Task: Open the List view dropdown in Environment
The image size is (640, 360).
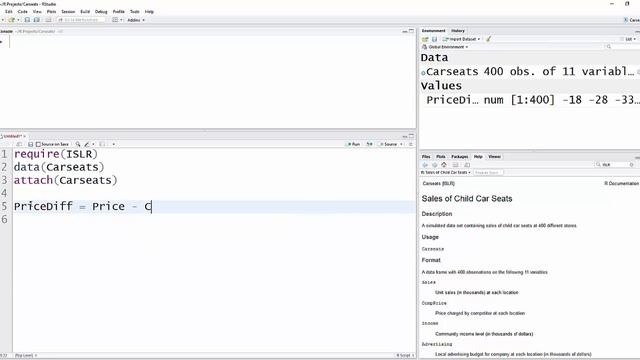Action: [628, 39]
